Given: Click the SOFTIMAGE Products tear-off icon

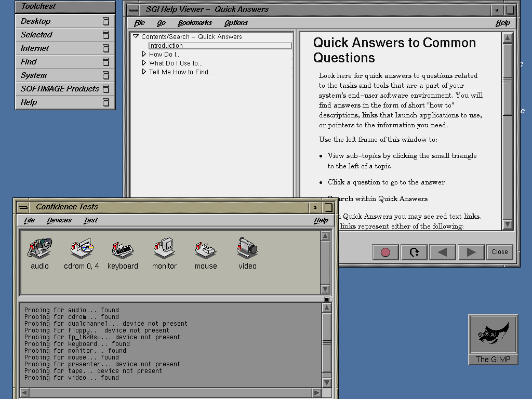Looking at the screenshot, I should (106, 88).
